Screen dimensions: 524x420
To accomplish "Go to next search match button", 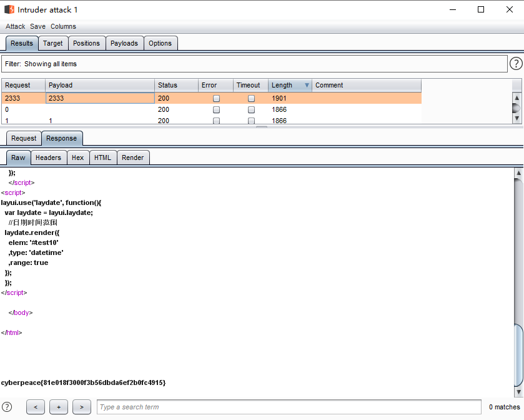I will [82, 407].
